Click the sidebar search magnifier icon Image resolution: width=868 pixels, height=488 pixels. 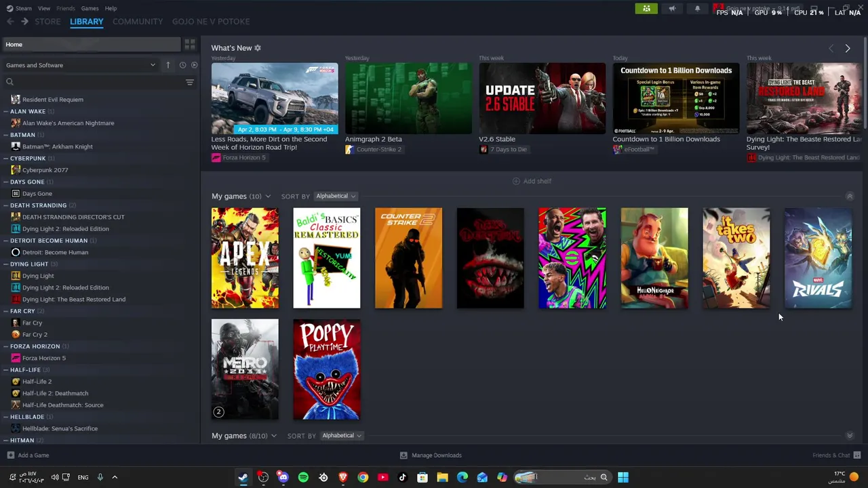[x=9, y=82]
